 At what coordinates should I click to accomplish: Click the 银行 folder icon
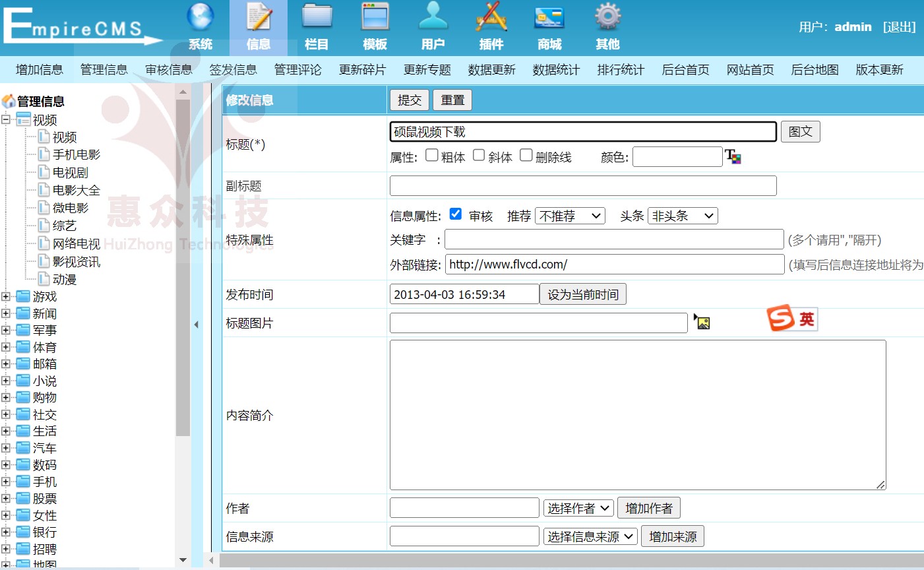tap(23, 532)
